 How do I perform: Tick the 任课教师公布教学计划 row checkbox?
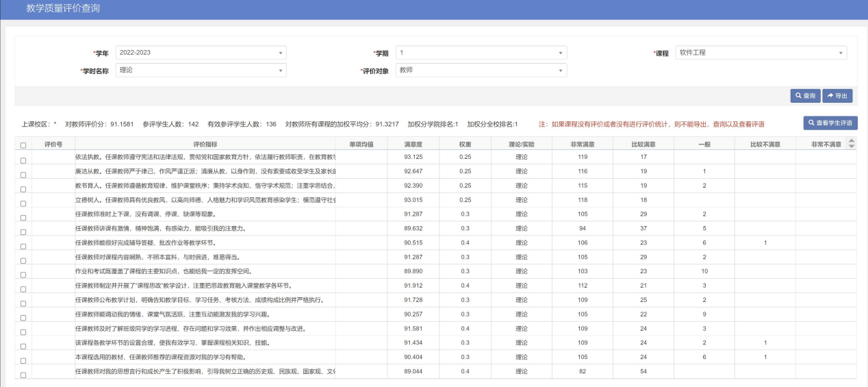click(23, 303)
